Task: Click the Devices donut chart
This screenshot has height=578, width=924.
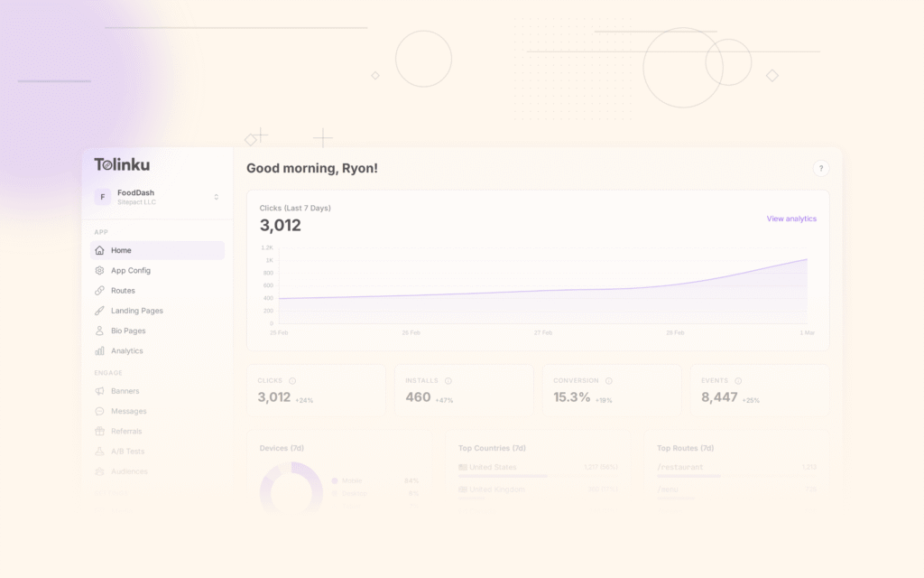Action: click(x=291, y=489)
